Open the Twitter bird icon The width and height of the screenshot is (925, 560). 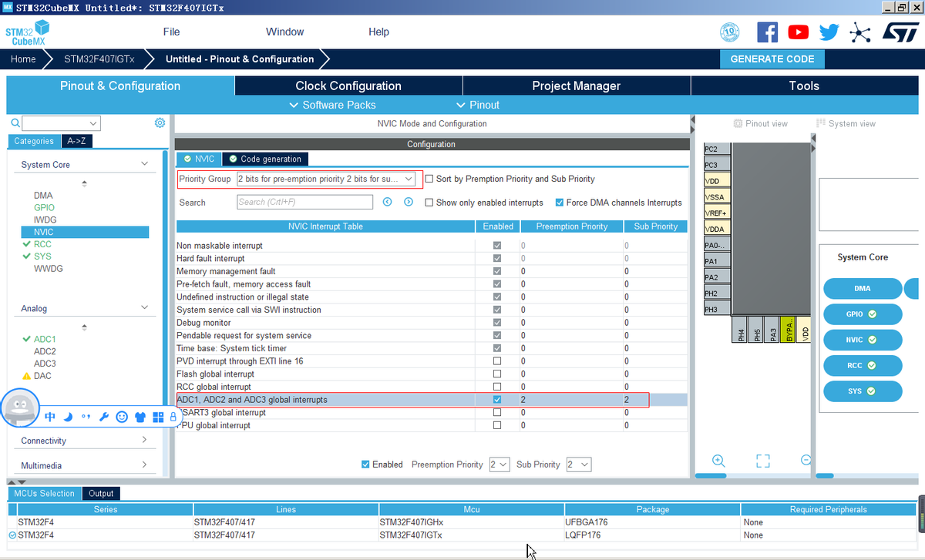(829, 32)
